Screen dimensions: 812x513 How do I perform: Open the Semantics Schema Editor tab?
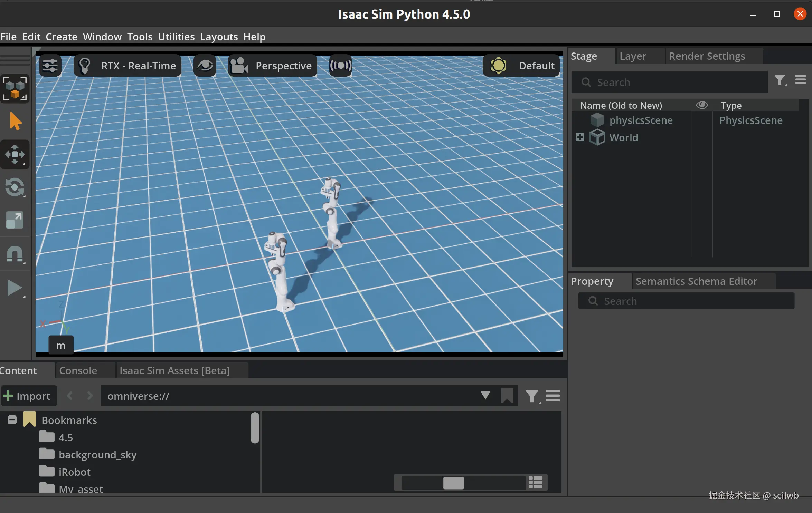(x=697, y=281)
